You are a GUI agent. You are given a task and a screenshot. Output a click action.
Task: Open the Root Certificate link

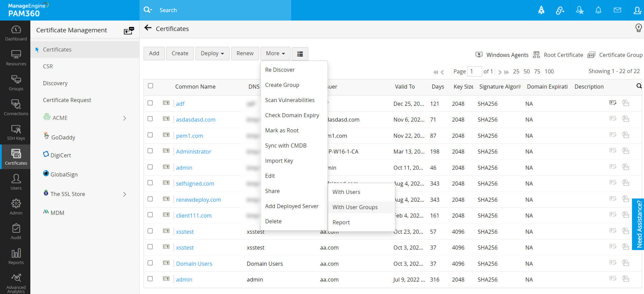tap(558, 55)
